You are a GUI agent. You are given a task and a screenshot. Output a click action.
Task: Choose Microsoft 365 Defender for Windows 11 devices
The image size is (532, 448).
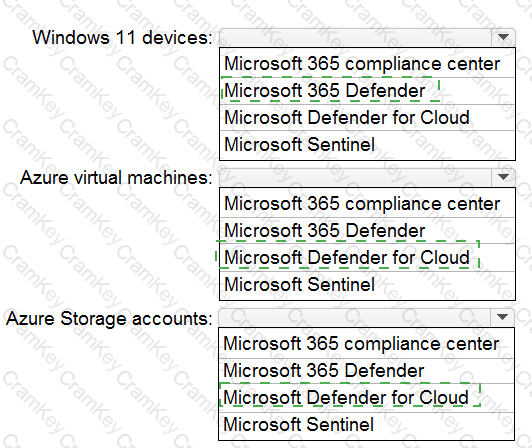tap(367, 91)
